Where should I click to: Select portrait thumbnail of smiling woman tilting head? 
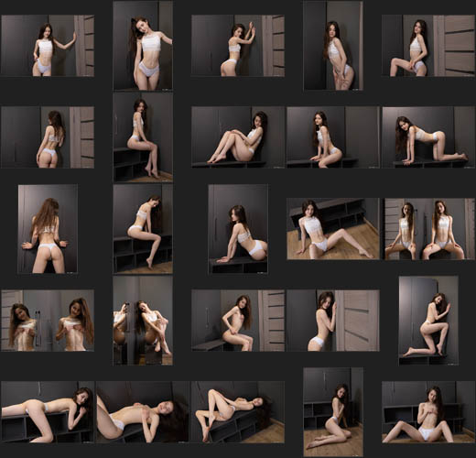143,46
